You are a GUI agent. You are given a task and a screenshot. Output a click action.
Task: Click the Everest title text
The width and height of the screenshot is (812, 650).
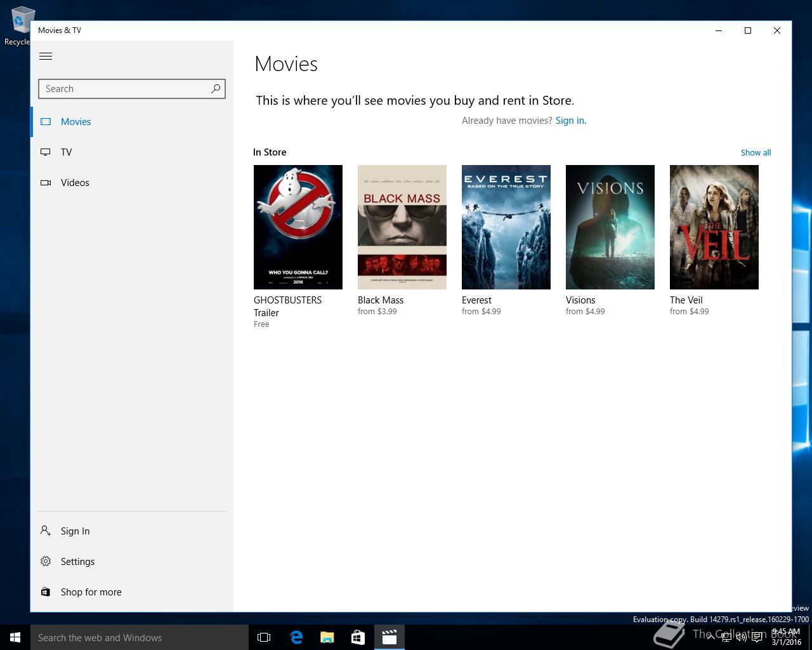pyautogui.click(x=476, y=300)
